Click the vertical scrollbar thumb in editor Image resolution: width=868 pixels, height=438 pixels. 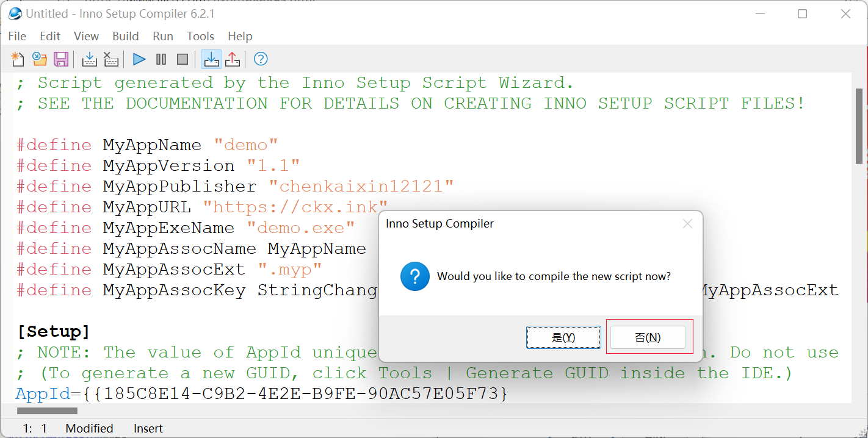pos(859,125)
